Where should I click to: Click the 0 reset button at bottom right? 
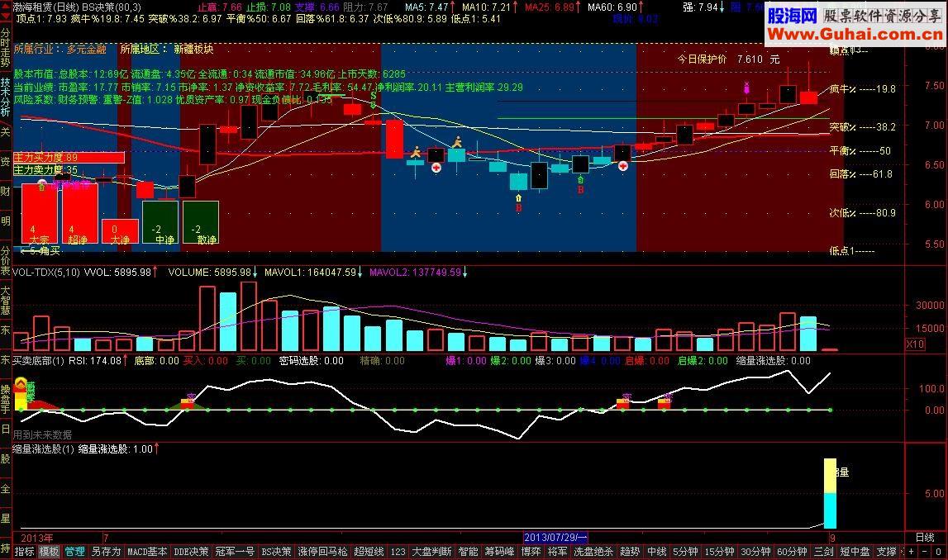938,552
